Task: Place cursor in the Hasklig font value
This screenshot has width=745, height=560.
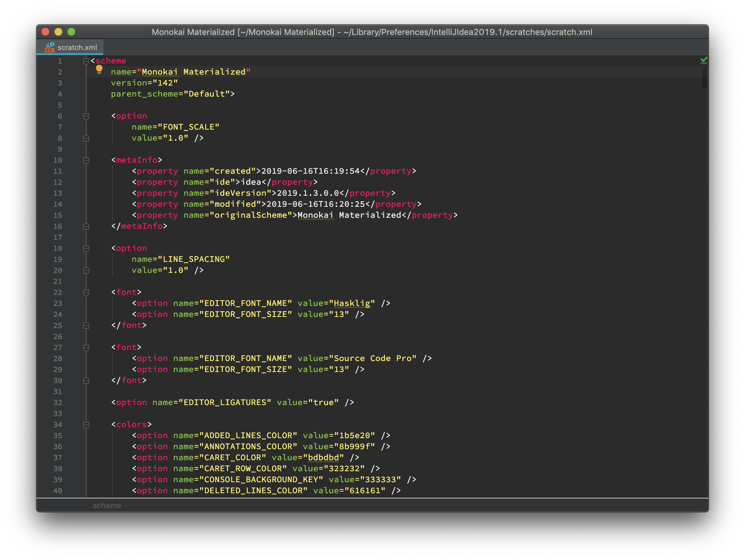Action: pyautogui.click(x=352, y=303)
